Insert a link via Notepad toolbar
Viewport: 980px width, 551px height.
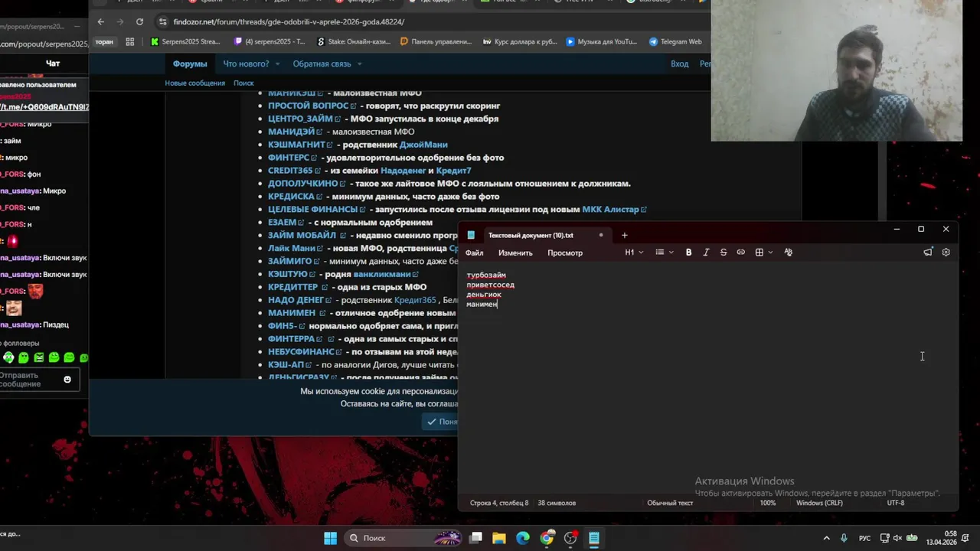(x=740, y=252)
